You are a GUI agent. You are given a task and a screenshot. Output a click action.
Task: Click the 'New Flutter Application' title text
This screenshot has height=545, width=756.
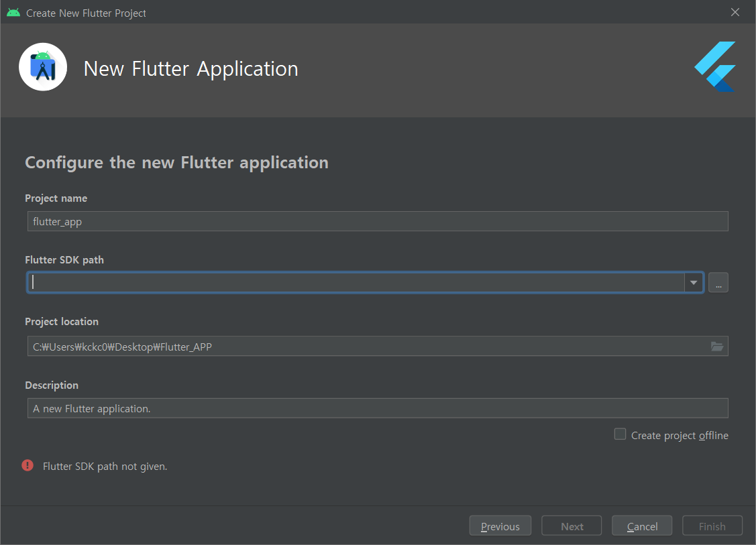point(191,69)
